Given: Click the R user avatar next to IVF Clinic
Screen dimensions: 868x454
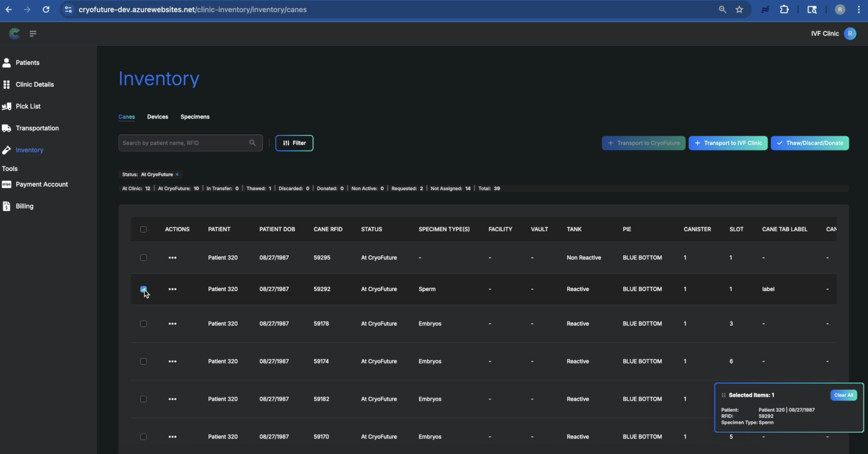Looking at the screenshot, I should click(850, 33).
